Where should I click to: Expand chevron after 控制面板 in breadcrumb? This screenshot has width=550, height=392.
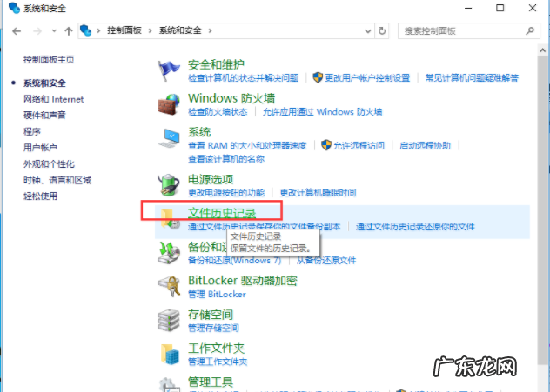(x=151, y=30)
